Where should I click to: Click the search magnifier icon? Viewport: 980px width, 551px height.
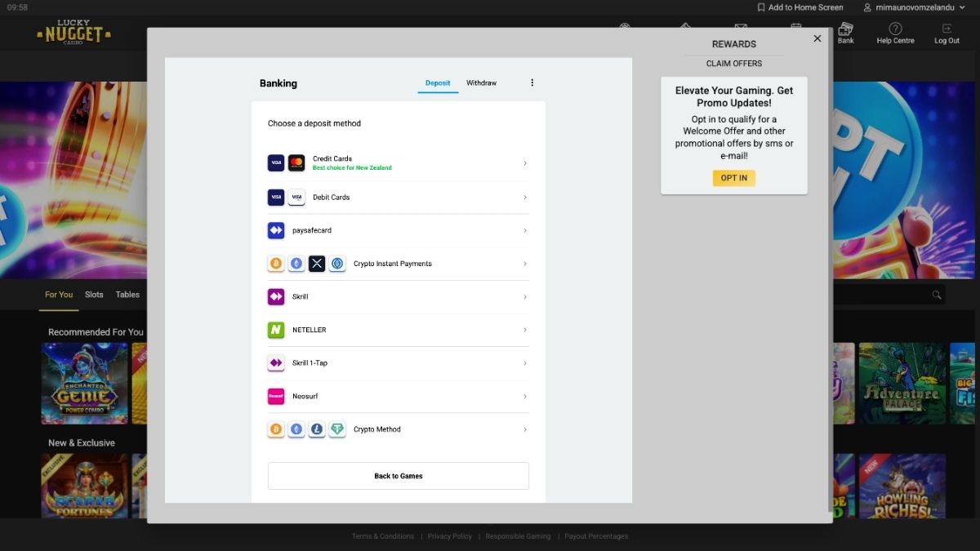click(937, 295)
